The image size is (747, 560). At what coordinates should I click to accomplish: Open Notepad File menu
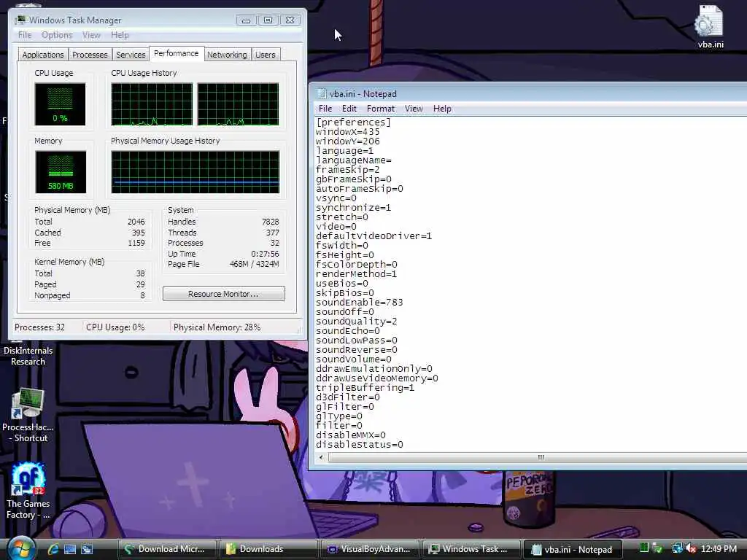click(325, 109)
